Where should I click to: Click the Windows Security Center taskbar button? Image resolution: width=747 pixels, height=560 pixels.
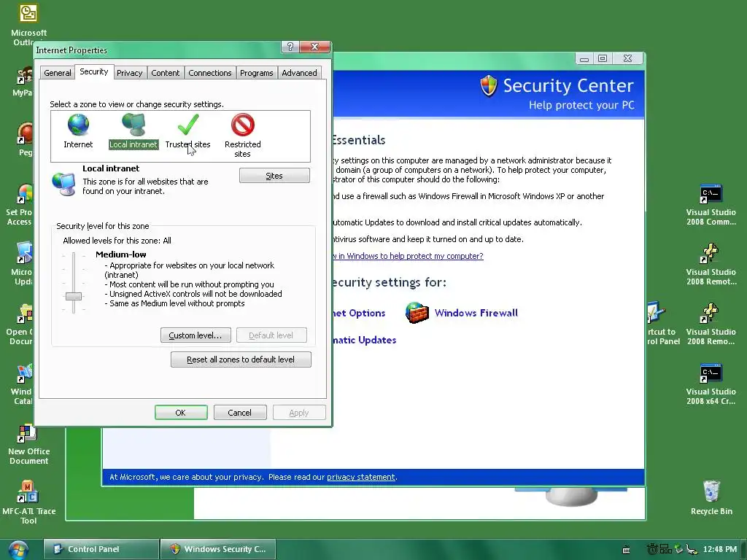click(x=218, y=549)
